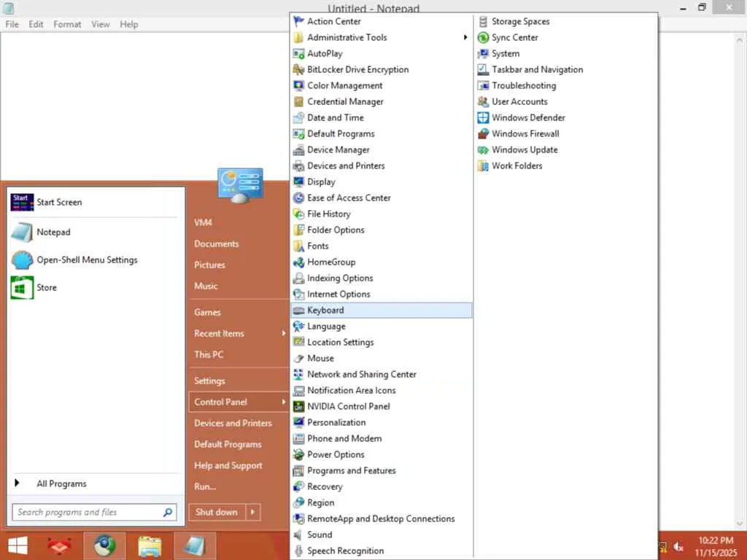
Task: Click the NVIDIA Control Panel icon
Action: tap(298, 407)
